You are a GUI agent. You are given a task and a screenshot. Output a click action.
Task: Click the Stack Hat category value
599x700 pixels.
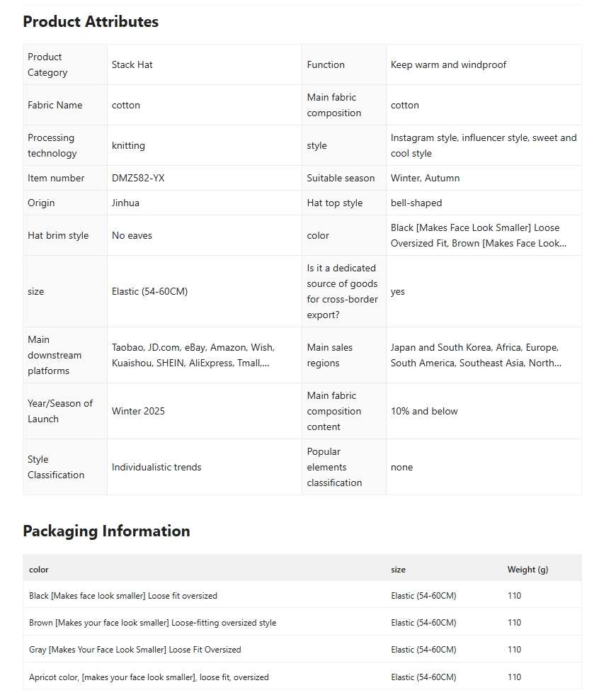132,64
